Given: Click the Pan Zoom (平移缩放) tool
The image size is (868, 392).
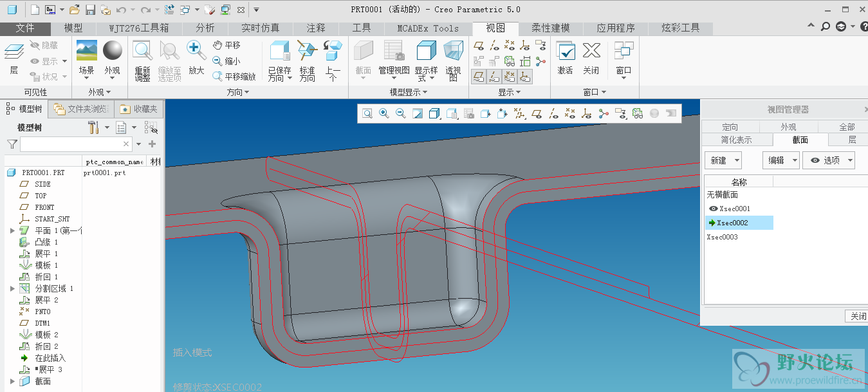Looking at the screenshot, I should [x=234, y=76].
